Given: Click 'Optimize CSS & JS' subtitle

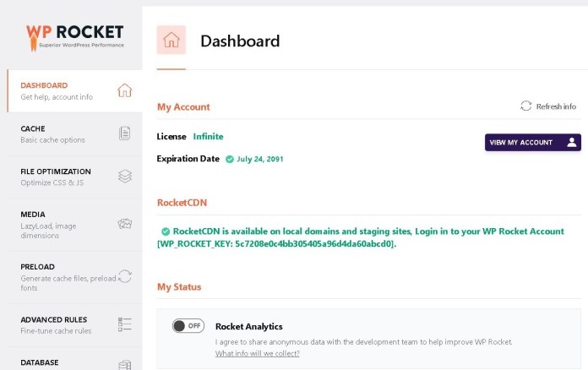Looking at the screenshot, I should (x=52, y=182).
